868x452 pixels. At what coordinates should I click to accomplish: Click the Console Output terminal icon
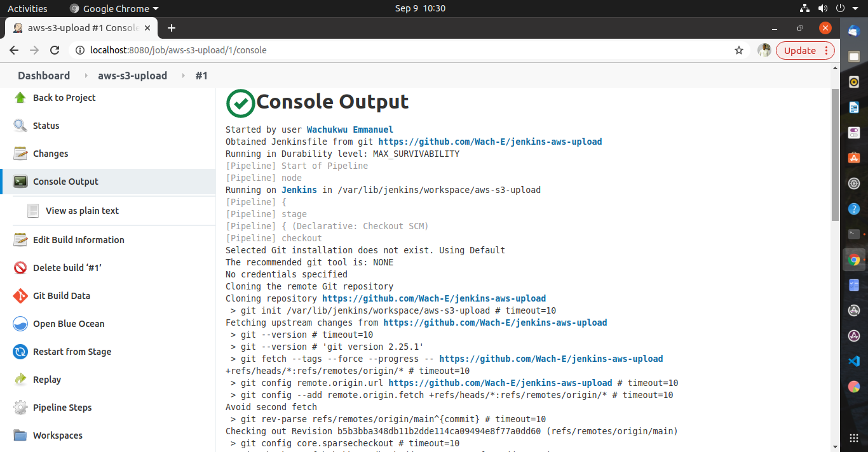20,182
